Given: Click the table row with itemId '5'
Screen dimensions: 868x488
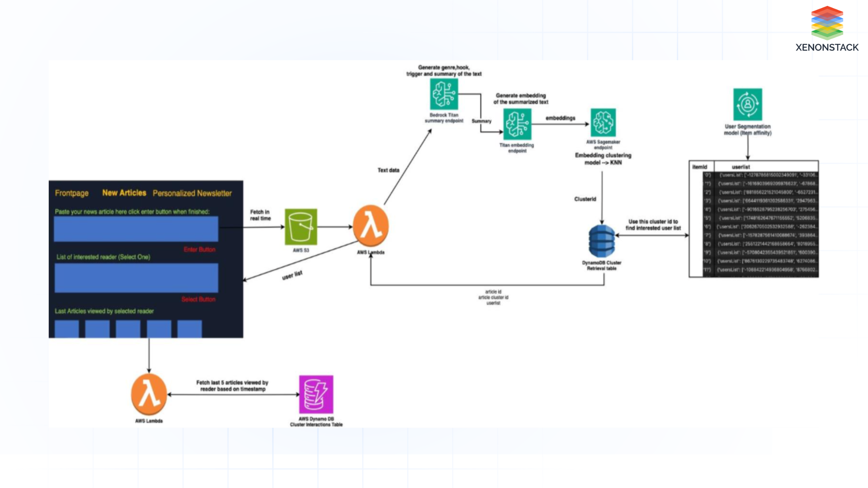Looking at the screenshot, I should [760, 218].
